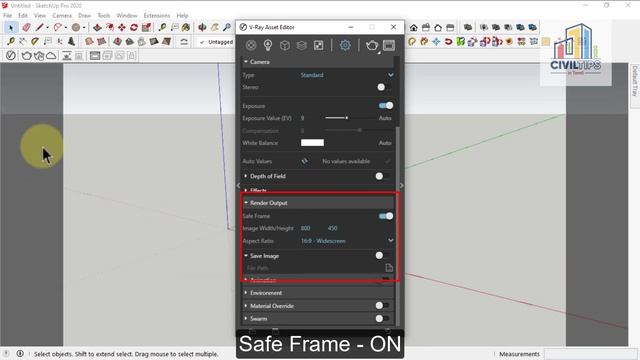Click the red curved arrow extension icon
Image resolution: width=640 pixels, height=360 pixels.
click(449, 41)
